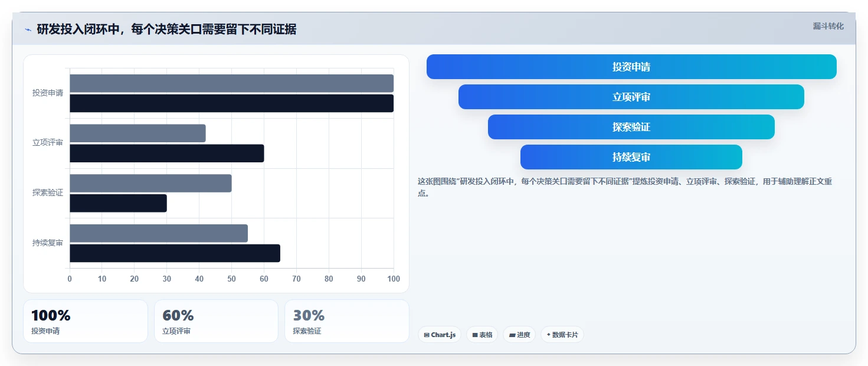Select the 数据卡片 tag chip
Viewport: 868px width, 366px height.
(x=562, y=335)
